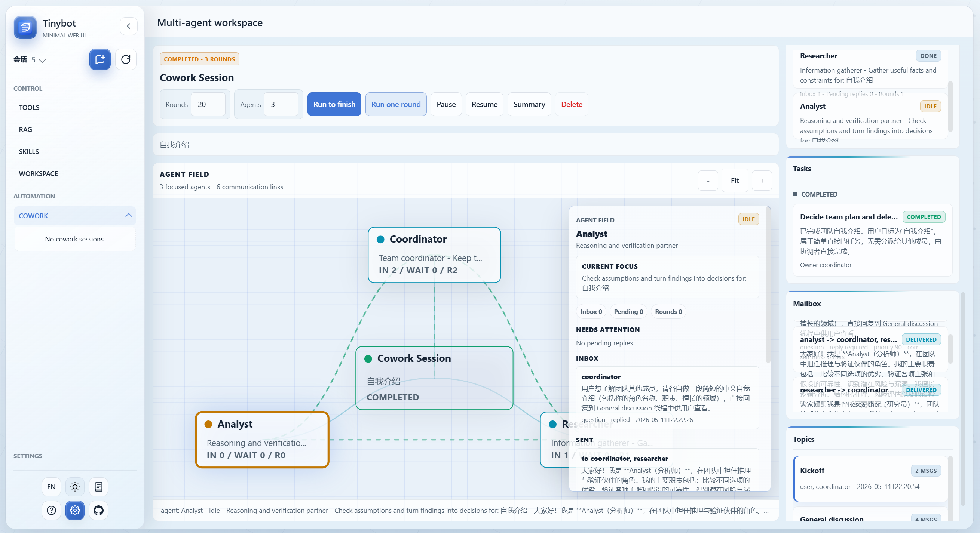Click the Owner coordinator label
The width and height of the screenshot is (980, 533).
[x=826, y=265]
